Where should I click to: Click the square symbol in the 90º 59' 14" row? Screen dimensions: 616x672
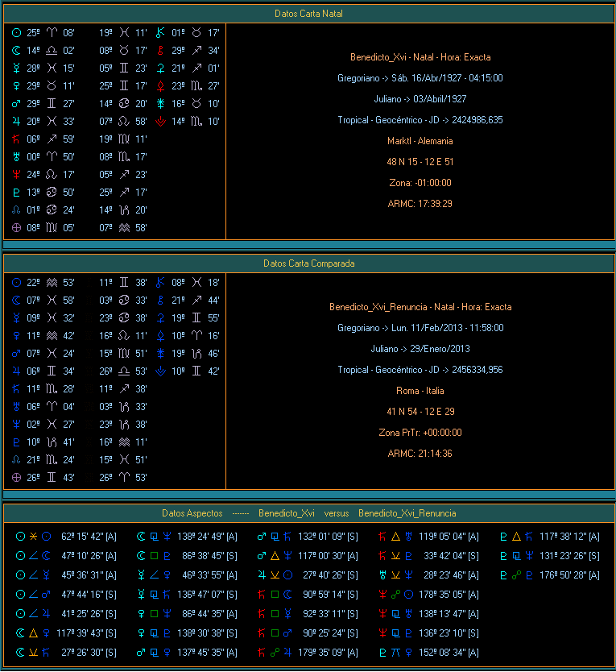click(275, 595)
